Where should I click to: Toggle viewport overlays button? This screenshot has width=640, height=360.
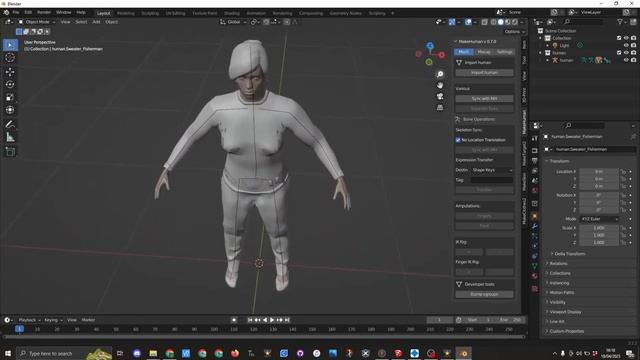(469, 22)
